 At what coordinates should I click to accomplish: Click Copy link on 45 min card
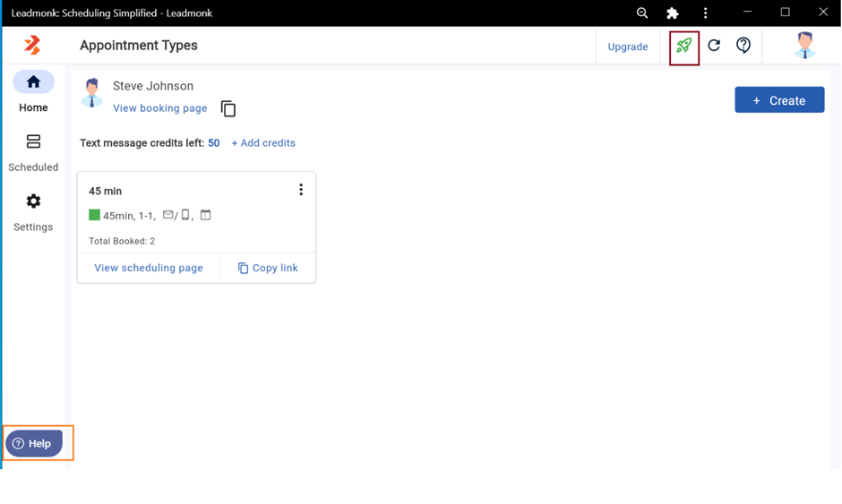coord(268,268)
